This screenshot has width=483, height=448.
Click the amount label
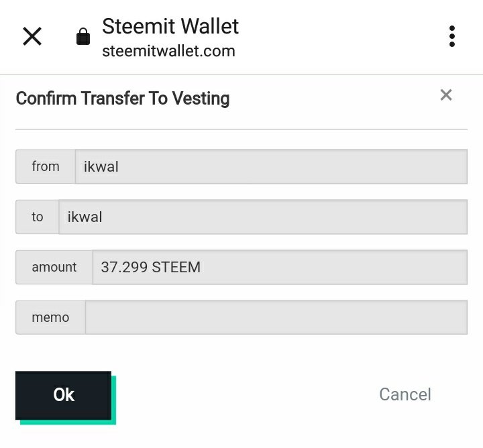(x=54, y=267)
